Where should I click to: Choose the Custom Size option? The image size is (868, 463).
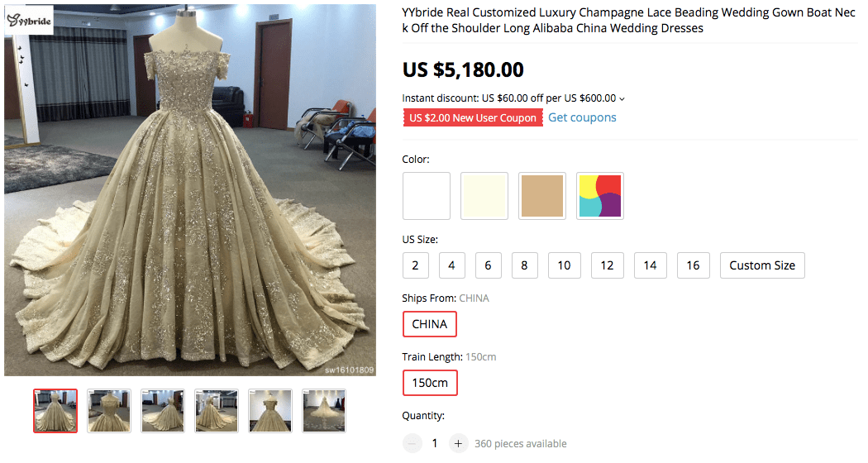tap(762, 265)
